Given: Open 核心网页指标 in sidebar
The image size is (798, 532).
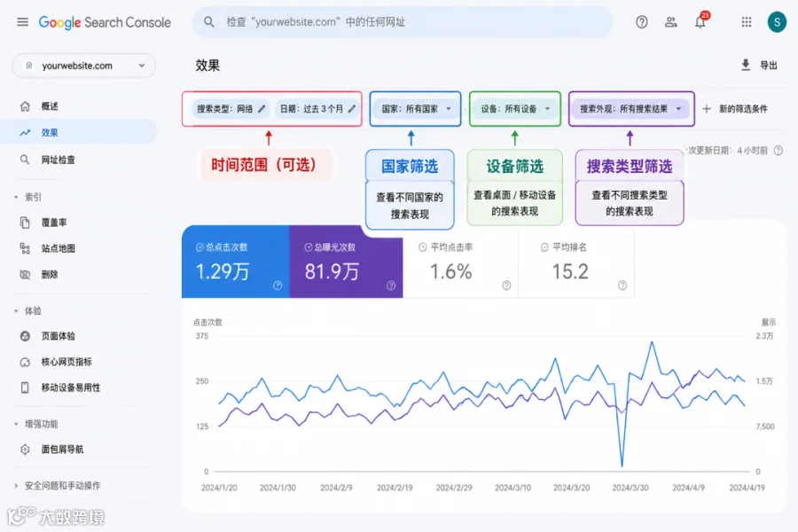Looking at the screenshot, I should coord(66,362).
